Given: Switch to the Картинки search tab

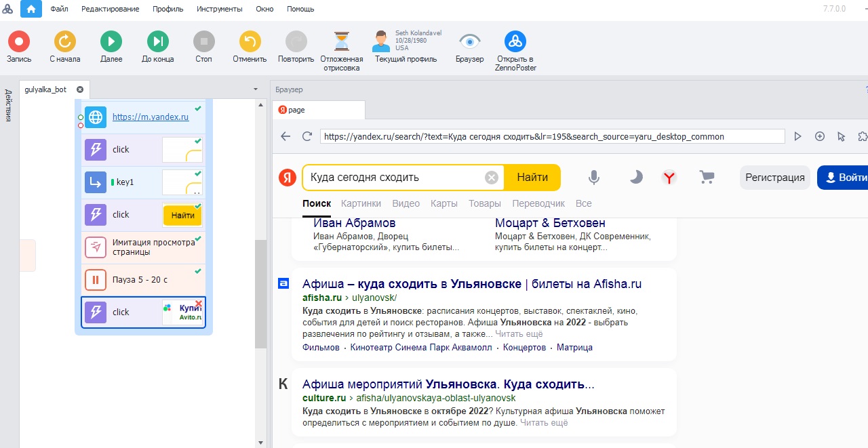Looking at the screenshot, I should [x=361, y=203].
